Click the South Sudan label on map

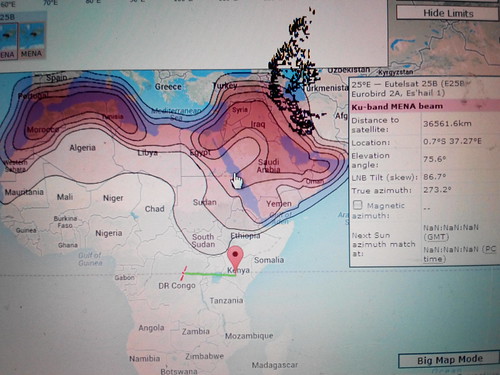click(x=203, y=240)
